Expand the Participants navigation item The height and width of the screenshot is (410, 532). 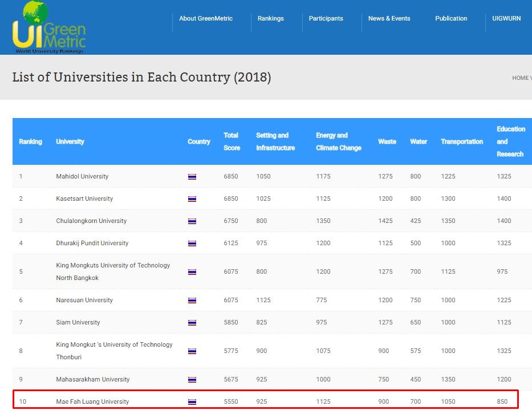tap(326, 18)
